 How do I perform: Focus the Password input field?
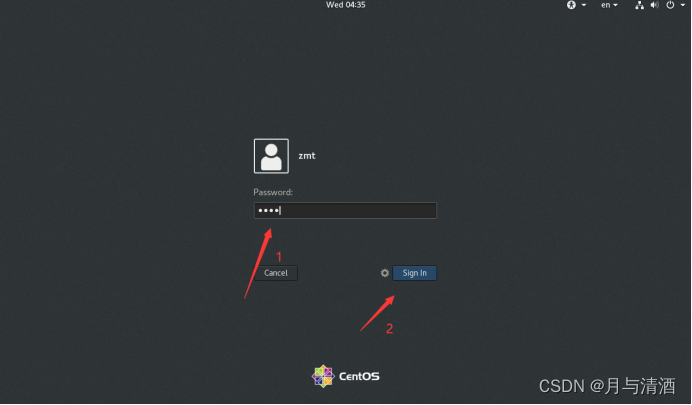click(345, 210)
